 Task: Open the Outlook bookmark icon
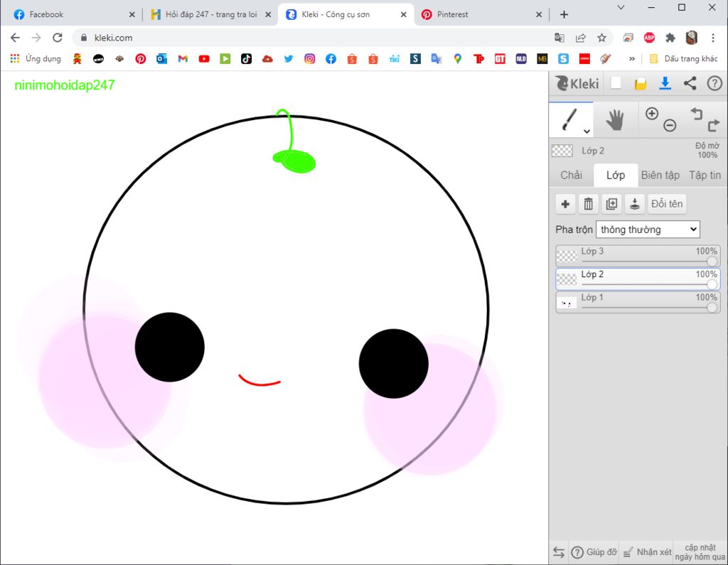coord(161,58)
